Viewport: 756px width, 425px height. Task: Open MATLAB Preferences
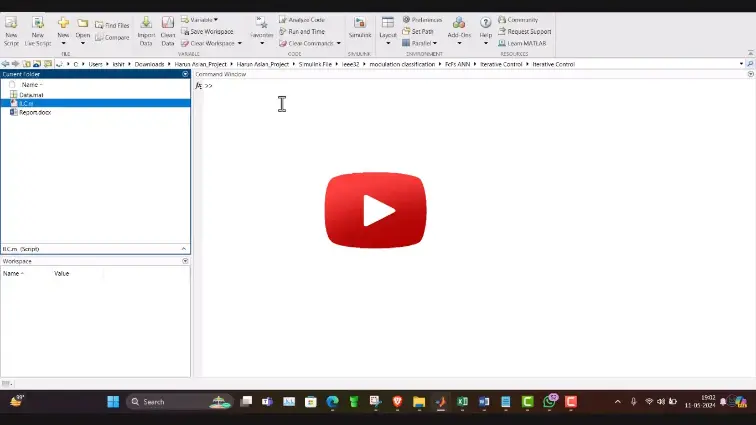pos(426,20)
